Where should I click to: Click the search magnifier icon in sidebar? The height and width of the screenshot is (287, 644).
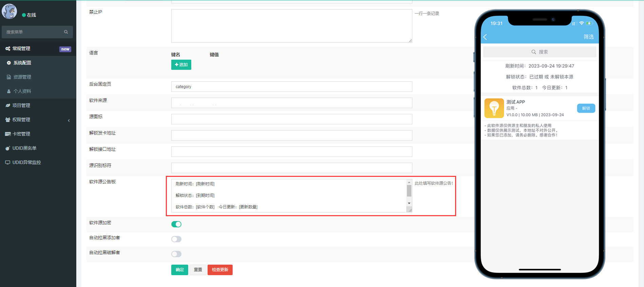pyautogui.click(x=66, y=32)
